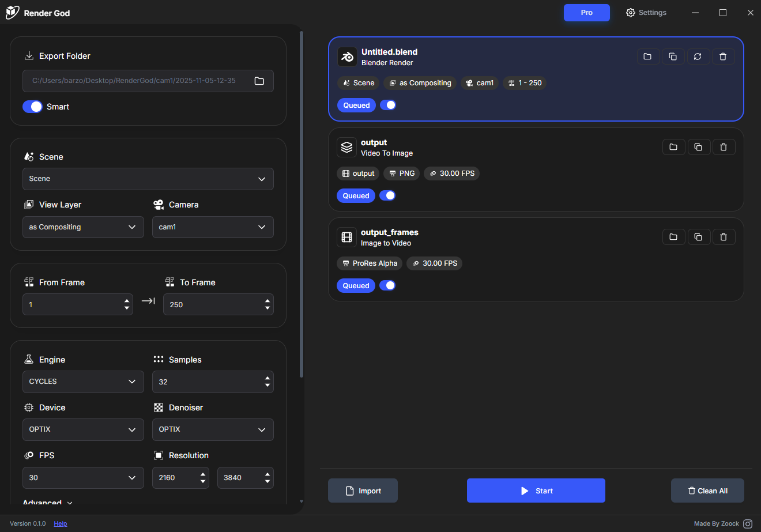The height and width of the screenshot is (532, 761).
Task: Duplicate the output_frames Image to Video job
Action: point(699,236)
